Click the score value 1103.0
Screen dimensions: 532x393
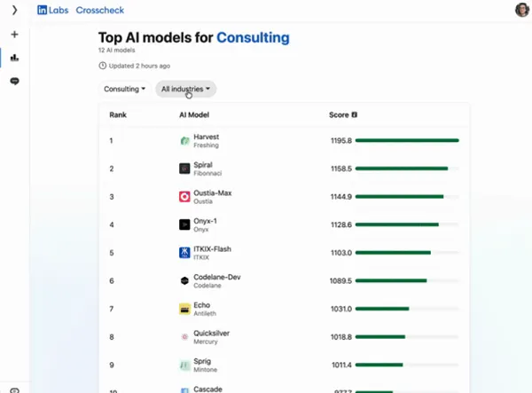click(341, 253)
